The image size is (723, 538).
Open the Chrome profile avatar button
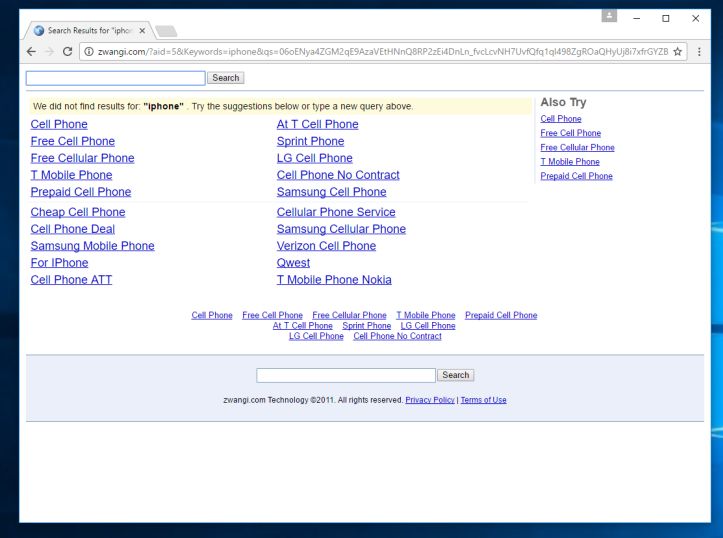pos(609,16)
